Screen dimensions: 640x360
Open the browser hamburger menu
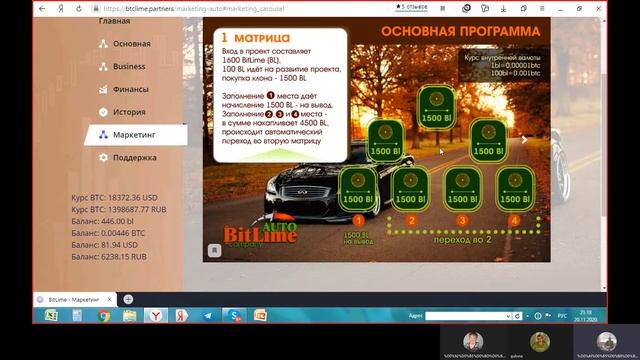pos(542,9)
